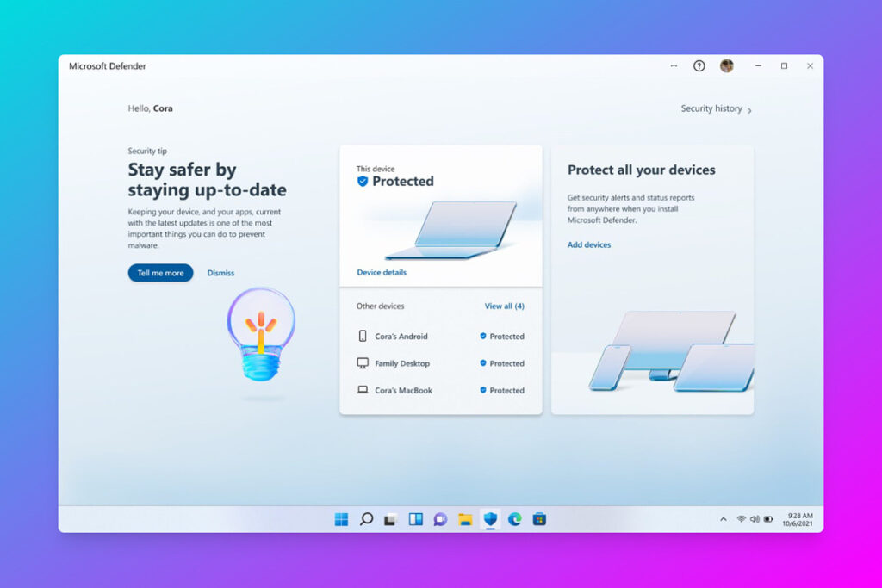
Task: Select Cora's MacBook device name
Action: point(403,390)
